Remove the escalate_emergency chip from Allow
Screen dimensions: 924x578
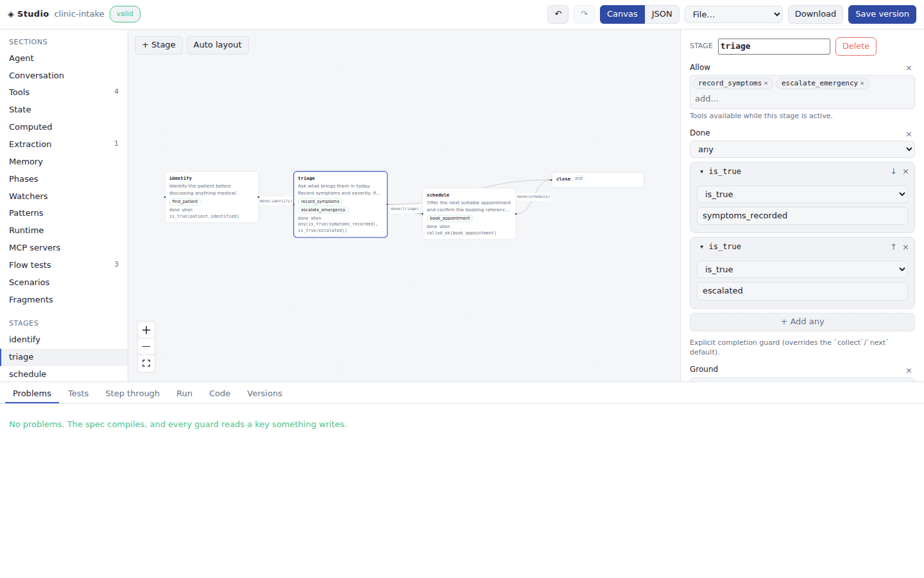862,83
